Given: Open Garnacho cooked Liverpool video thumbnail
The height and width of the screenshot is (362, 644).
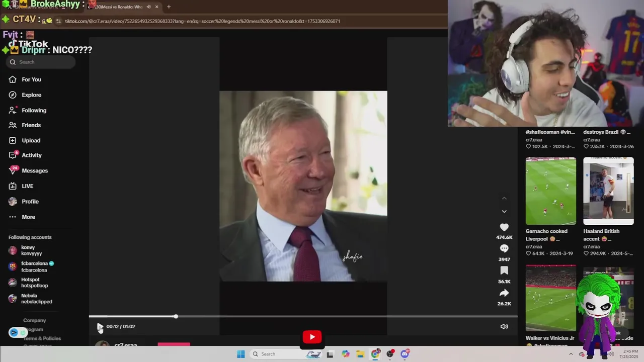Looking at the screenshot, I should click(551, 191).
